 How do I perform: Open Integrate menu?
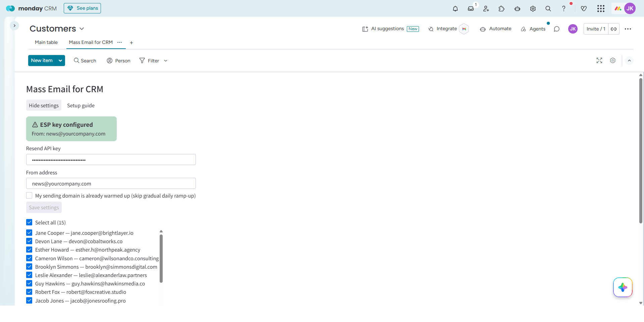pos(442,29)
